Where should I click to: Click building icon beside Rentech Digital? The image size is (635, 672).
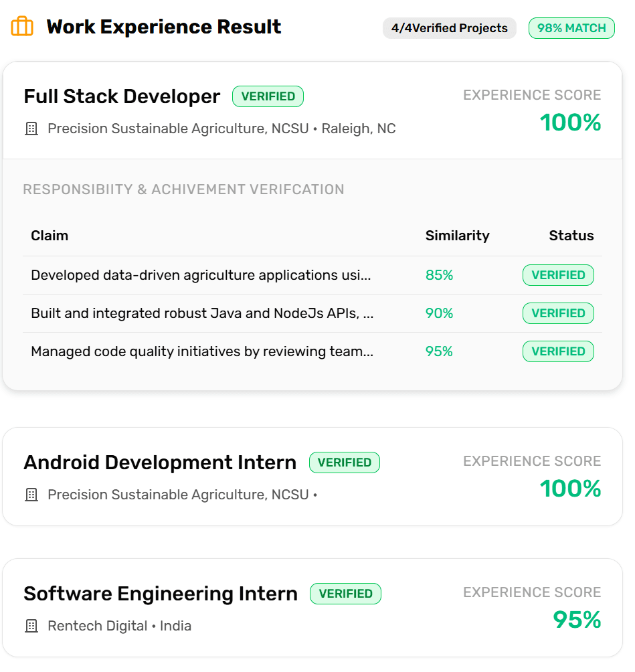click(x=31, y=626)
